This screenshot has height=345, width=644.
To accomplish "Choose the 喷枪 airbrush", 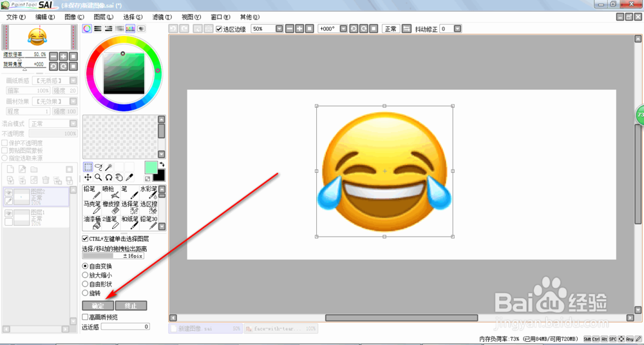I will (111, 192).
